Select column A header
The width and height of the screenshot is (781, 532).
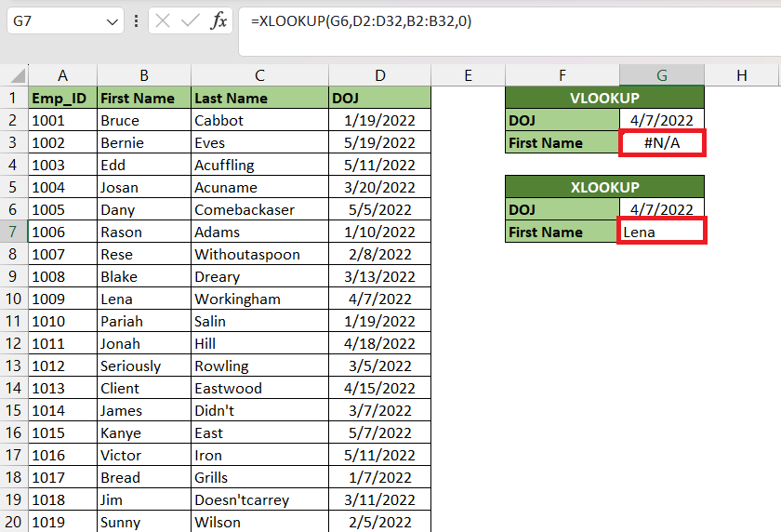[63, 75]
